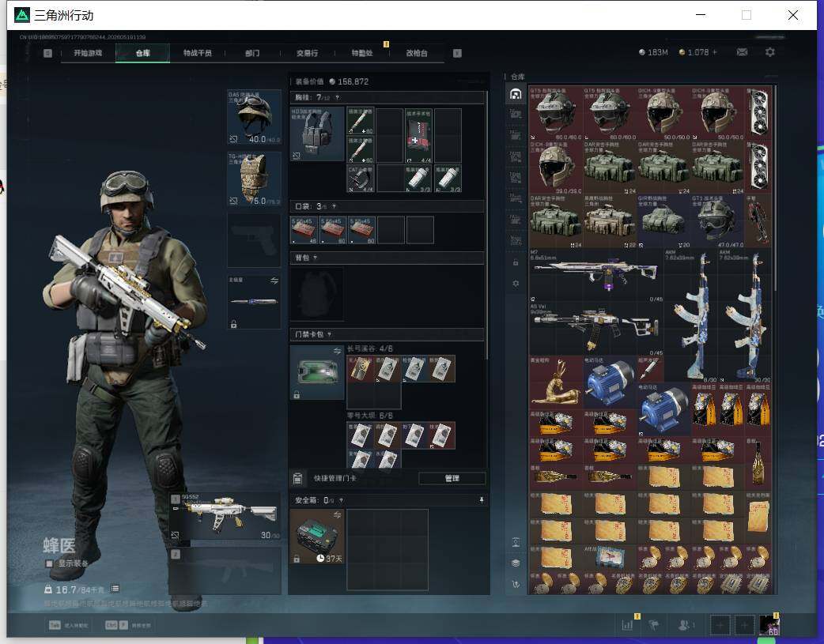Toggle the 显示装备 checkbox

[x=49, y=563]
